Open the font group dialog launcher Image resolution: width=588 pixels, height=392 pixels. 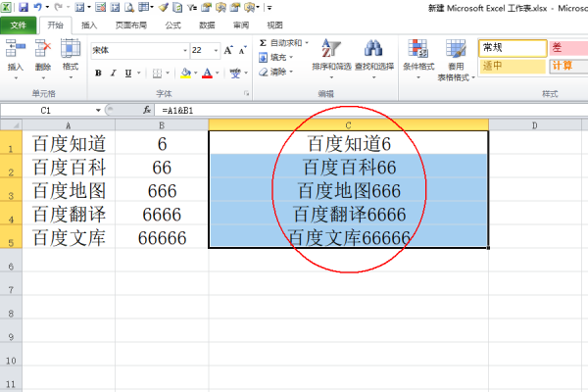click(246, 93)
